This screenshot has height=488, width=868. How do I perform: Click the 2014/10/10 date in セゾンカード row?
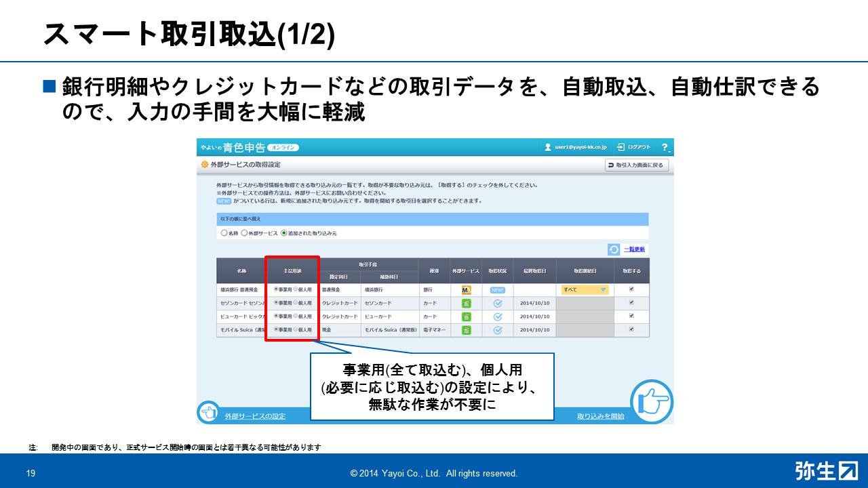tap(534, 303)
